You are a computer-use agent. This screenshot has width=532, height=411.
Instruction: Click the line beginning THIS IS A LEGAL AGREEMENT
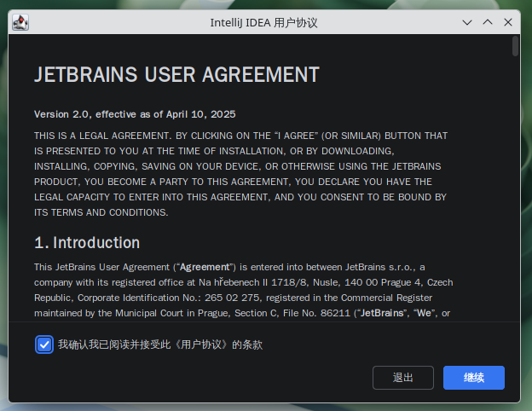coord(241,136)
